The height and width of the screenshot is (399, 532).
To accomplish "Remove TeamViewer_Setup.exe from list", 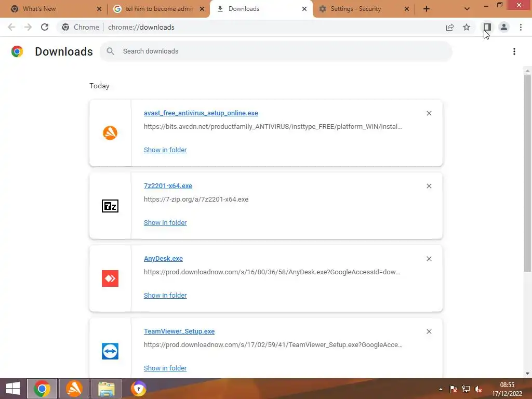I will click(x=429, y=331).
